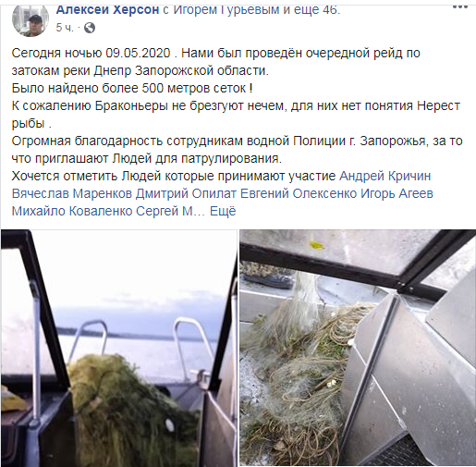Image resolution: width=476 pixels, height=467 pixels.
Task: Click the date 09.05.2020 in the post text
Action: tap(138, 53)
